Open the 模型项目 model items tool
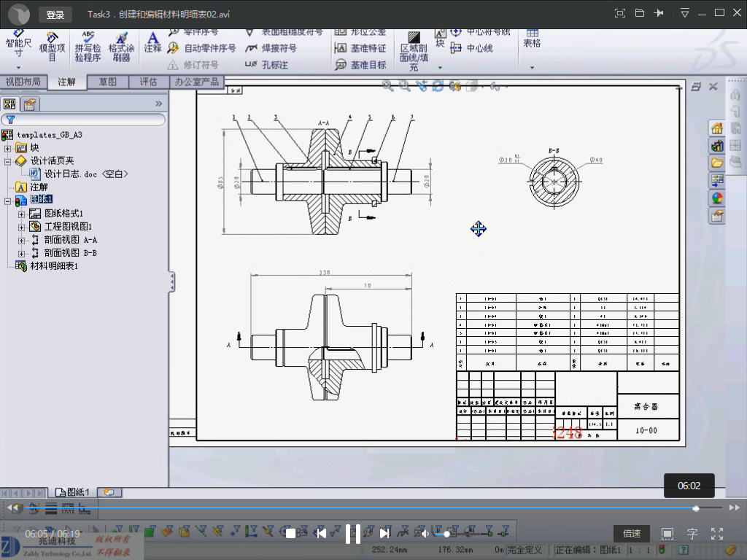The image size is (747, 560). [52, 47]
